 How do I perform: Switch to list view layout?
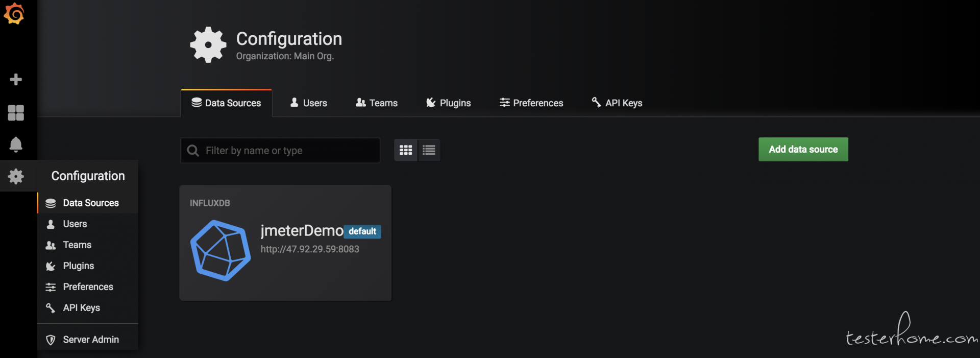(x=429, y=150)
